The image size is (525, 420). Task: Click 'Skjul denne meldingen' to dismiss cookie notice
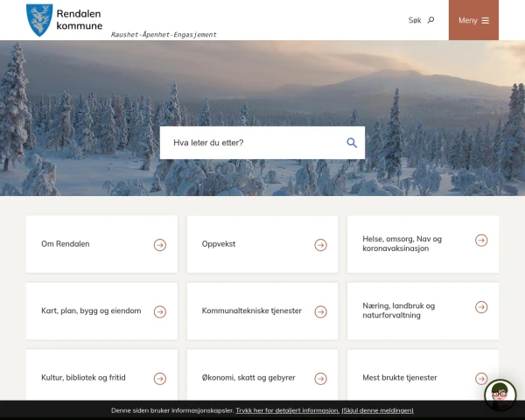click(x=378, y=410)
